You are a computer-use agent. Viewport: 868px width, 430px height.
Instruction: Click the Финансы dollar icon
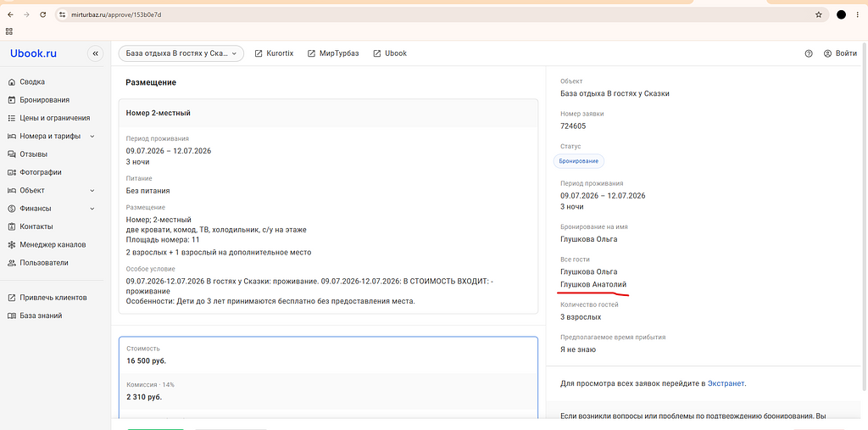click(x=12, y=209)
